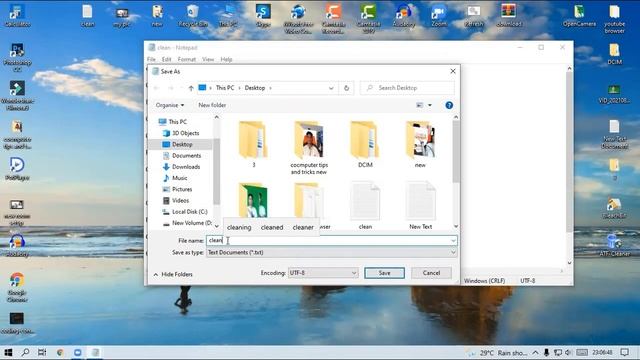Select the 'cleaning' autocomplete suggestion

click(x=239, y=227)
